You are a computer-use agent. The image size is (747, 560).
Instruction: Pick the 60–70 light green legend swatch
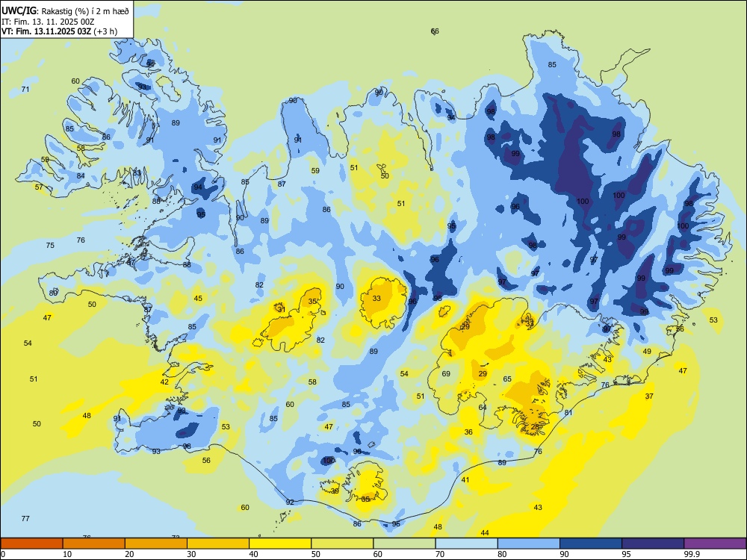[404, 544]
